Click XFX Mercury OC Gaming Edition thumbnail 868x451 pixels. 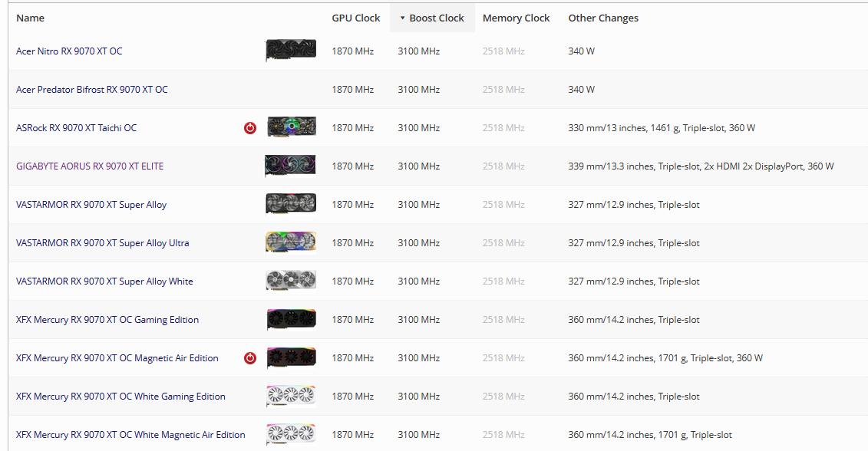pos(291,319)
